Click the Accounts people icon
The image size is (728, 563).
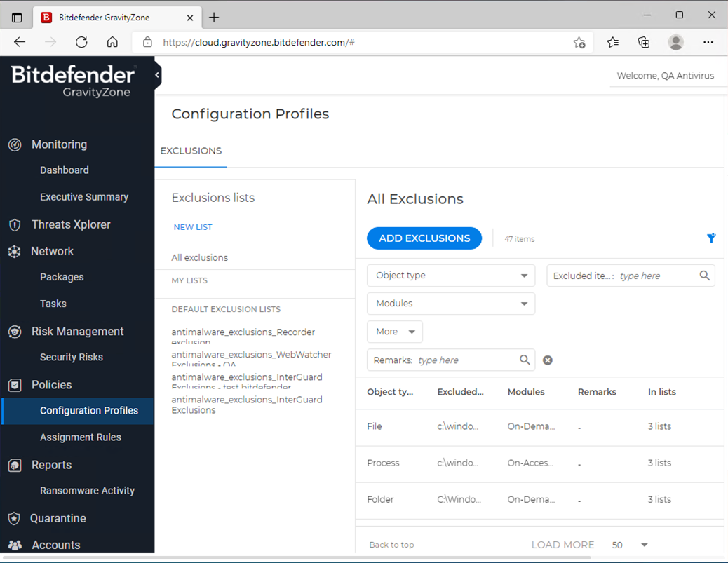(15, 545)
